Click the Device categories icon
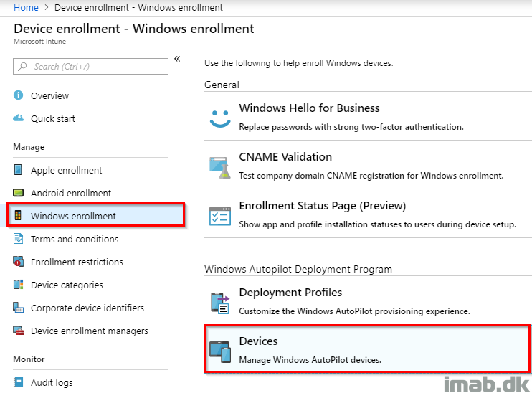This screenshot has width=532, height=393. (x=19, y=285)
